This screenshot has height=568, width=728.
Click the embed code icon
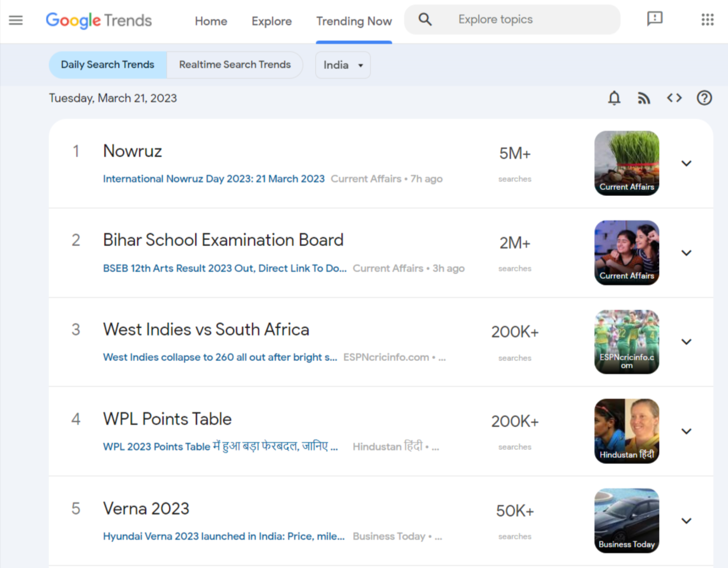tap(674, 98)
